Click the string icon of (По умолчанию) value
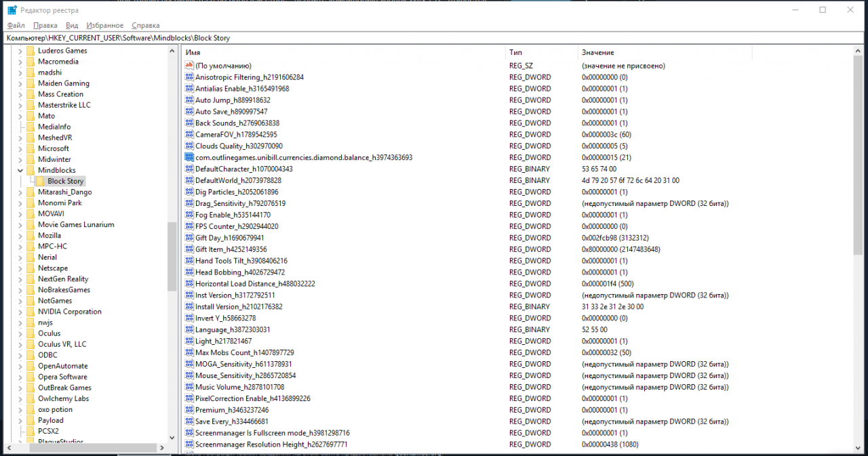The image size is (868, 456). 189,66
